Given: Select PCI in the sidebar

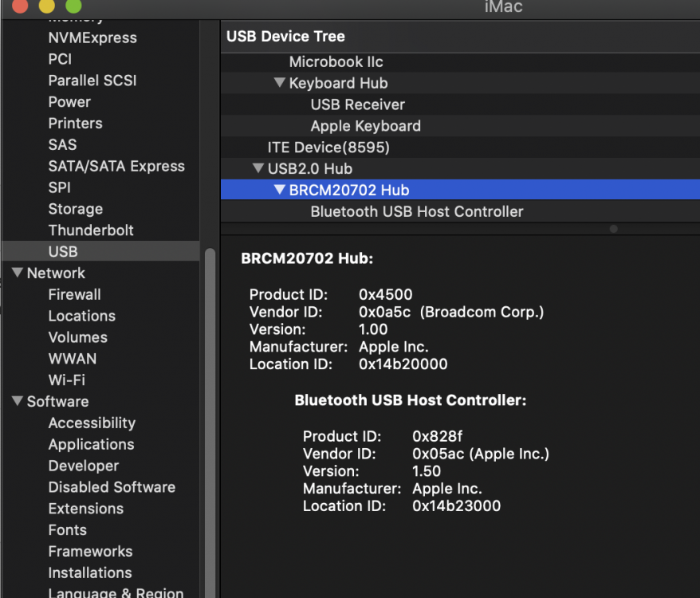Looking at the screenshot, I should (x=60, y=59).
